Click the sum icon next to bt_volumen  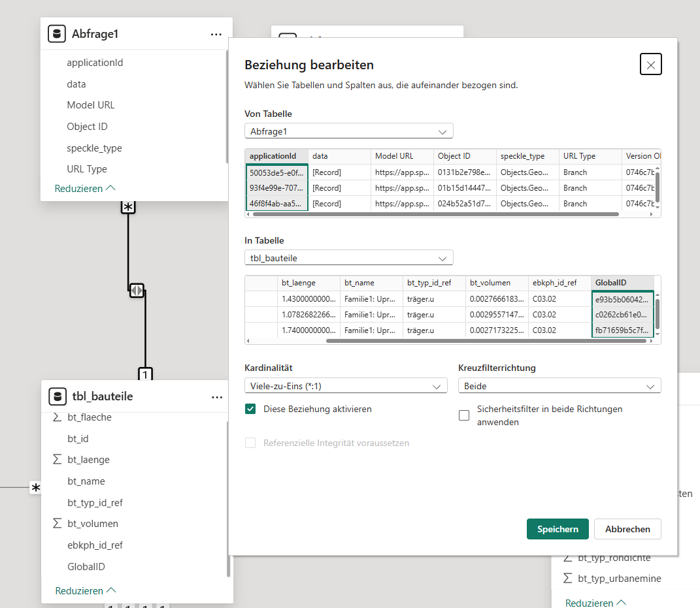[57, 523]
